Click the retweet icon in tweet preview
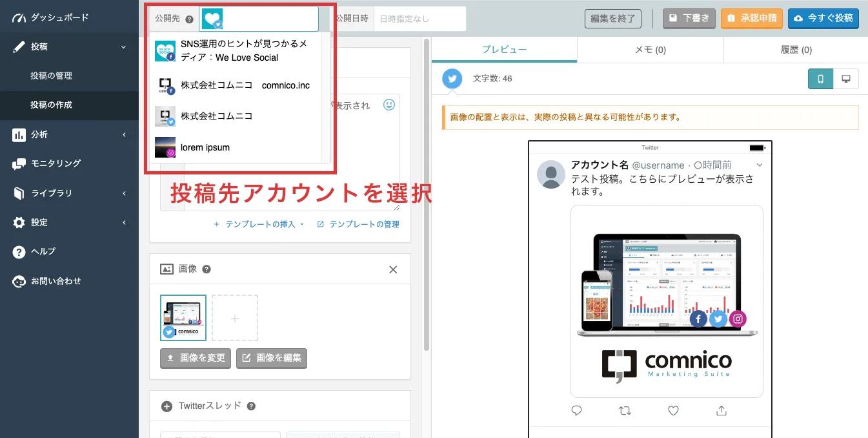Image resolution: width=868 pixels, height=438 pixels. pyautogui.click(x=625, y=410)
